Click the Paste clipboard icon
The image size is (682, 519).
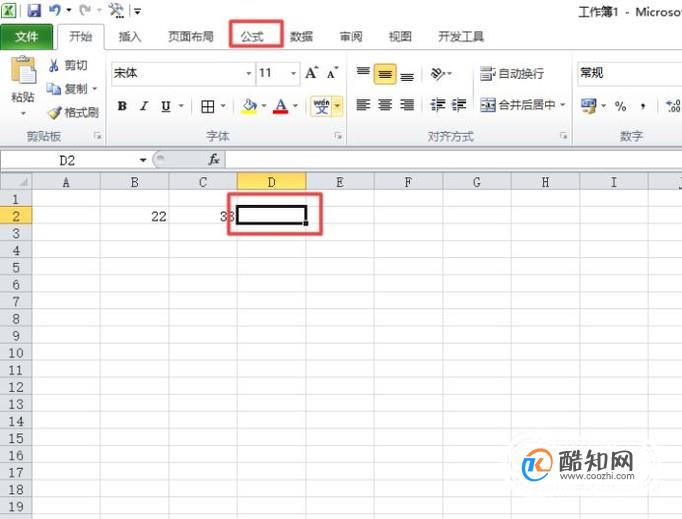(23, 70)
